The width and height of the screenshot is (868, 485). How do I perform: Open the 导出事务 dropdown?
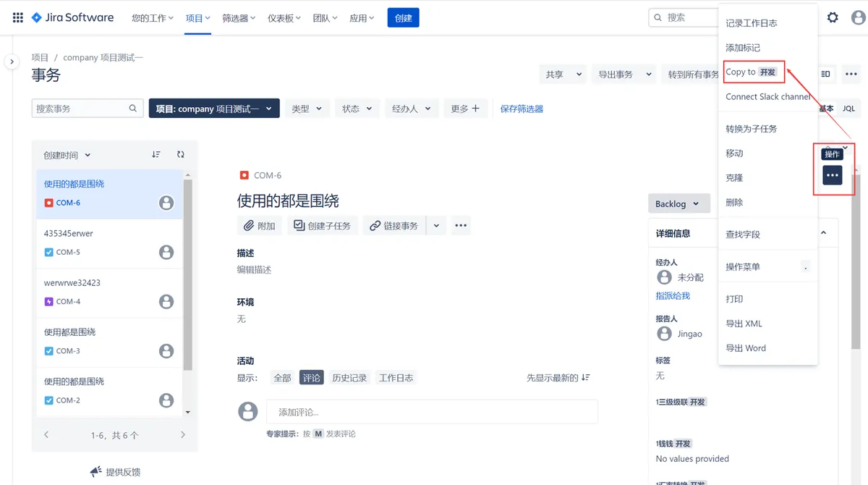tap(624, 74)
